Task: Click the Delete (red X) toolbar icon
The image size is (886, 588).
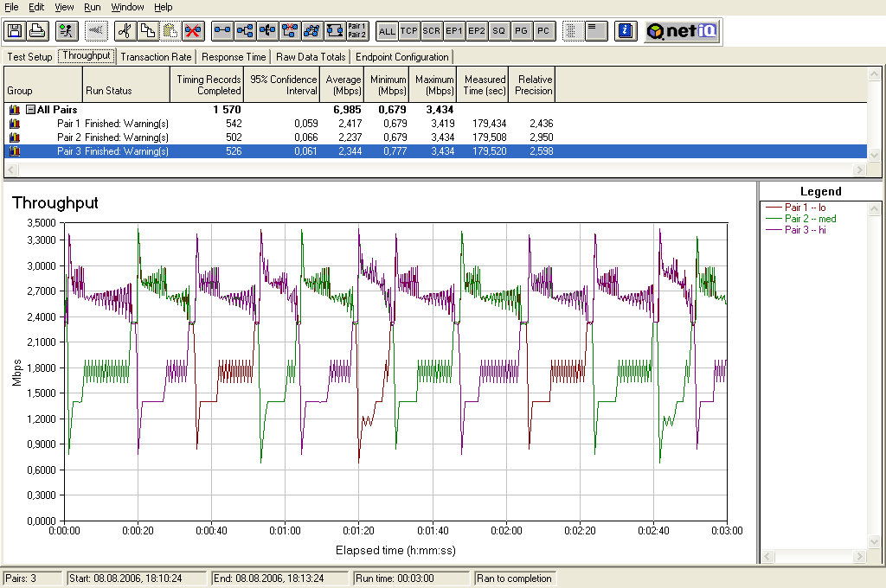Action: point(192,31)
